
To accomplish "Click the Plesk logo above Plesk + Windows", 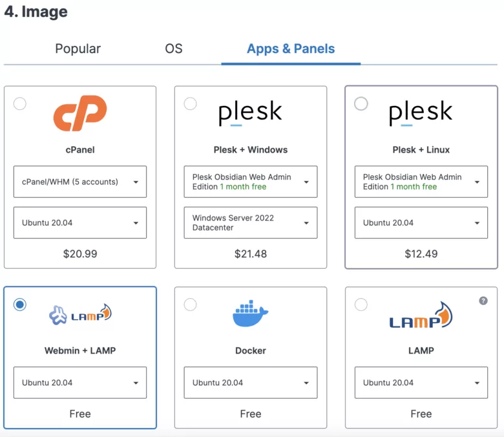I will click(250, 112).
